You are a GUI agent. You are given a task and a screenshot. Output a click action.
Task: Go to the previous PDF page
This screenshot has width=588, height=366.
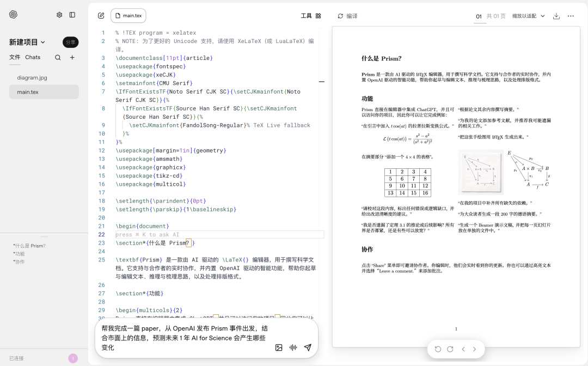pos(463,349)
